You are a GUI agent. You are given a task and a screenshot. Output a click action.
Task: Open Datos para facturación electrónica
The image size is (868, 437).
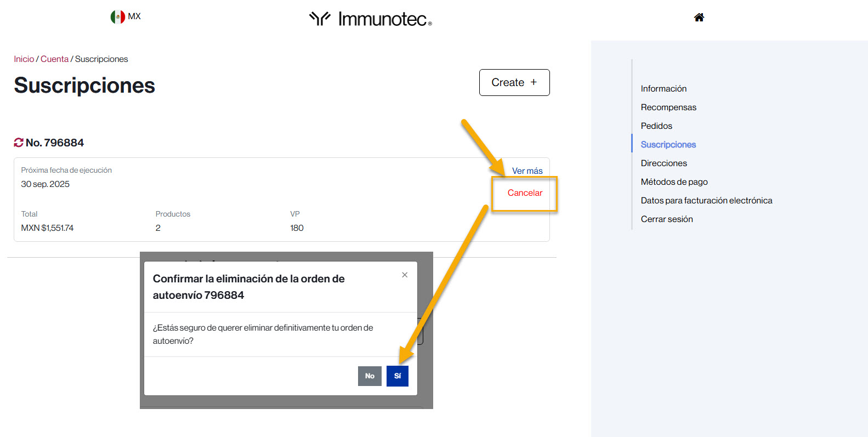pos(706,201)
